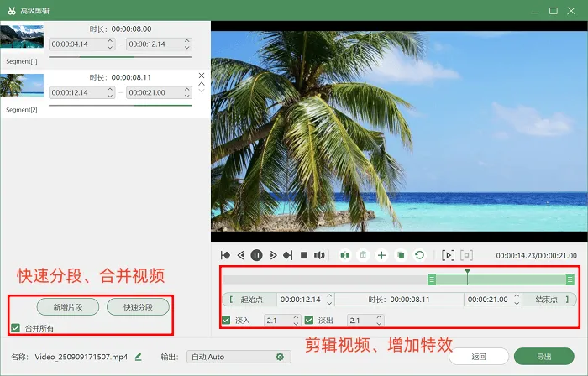Screen dimensions: 588x376
Task: Decrease the timeline end point time
Action: pos(517,303)
